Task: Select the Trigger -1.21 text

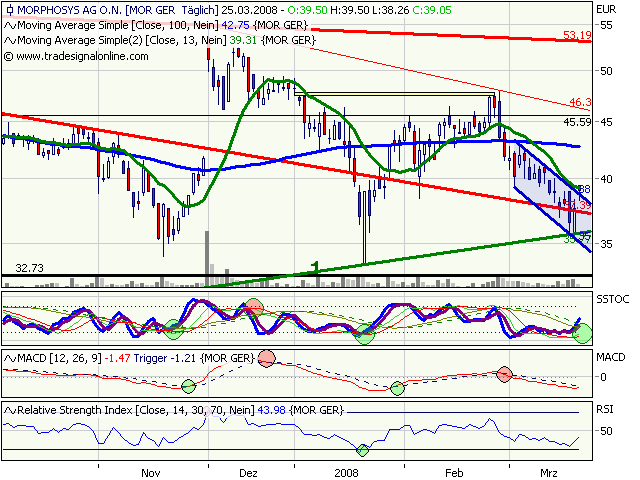Action: [x=166, y=358]
